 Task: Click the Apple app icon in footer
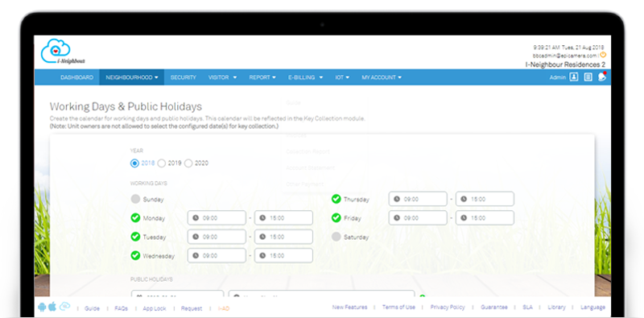[x=52, y=307]
